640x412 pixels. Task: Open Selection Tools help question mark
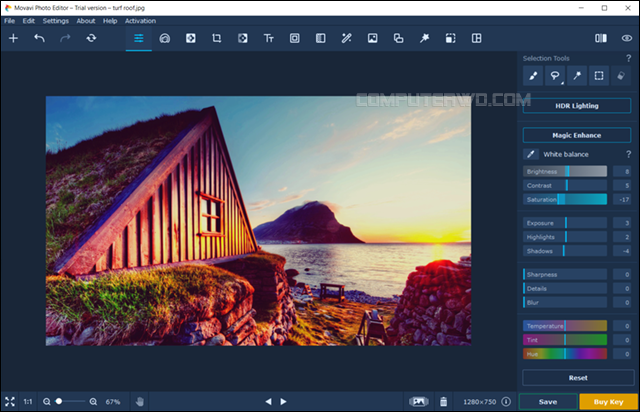629,58
